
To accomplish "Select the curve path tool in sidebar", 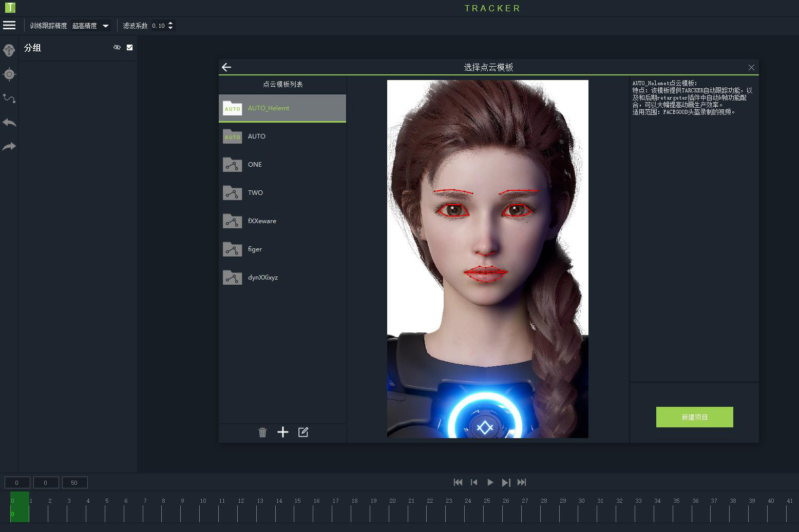I will click(x=9, y=98).
